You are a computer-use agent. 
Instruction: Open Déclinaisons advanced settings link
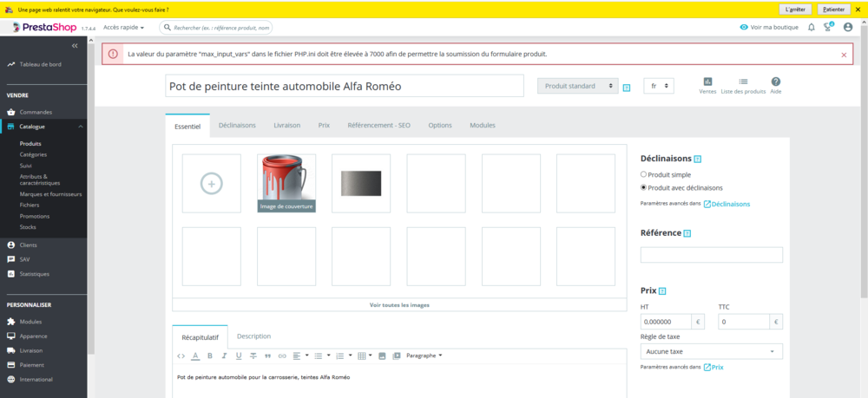coord(727,204)
